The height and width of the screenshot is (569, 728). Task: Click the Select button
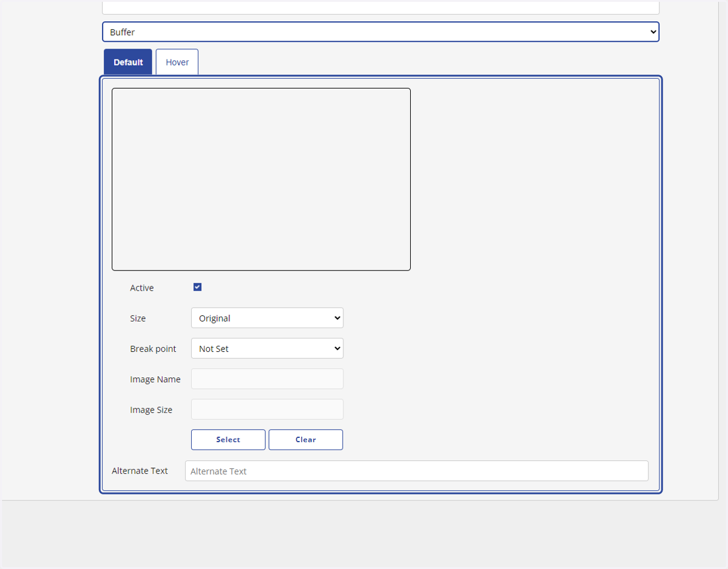228,440
